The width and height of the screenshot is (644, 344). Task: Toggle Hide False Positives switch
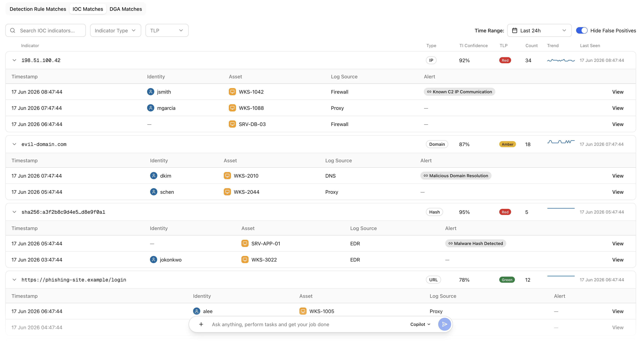(582, 31)
